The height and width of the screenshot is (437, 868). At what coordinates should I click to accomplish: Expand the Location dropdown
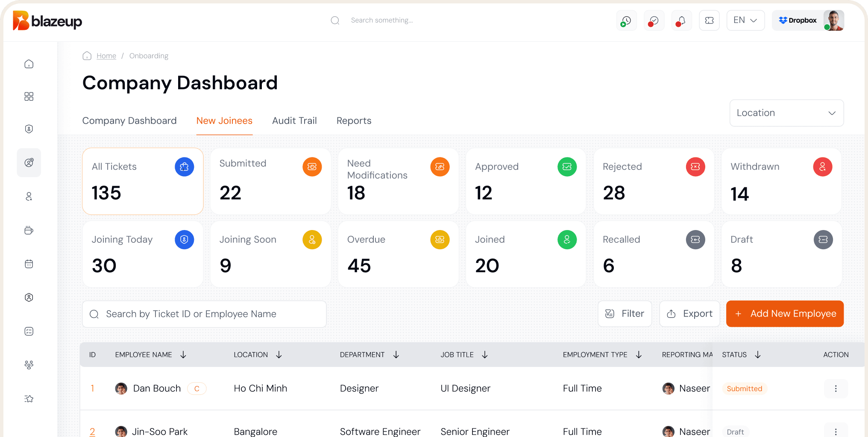point(786,113)
